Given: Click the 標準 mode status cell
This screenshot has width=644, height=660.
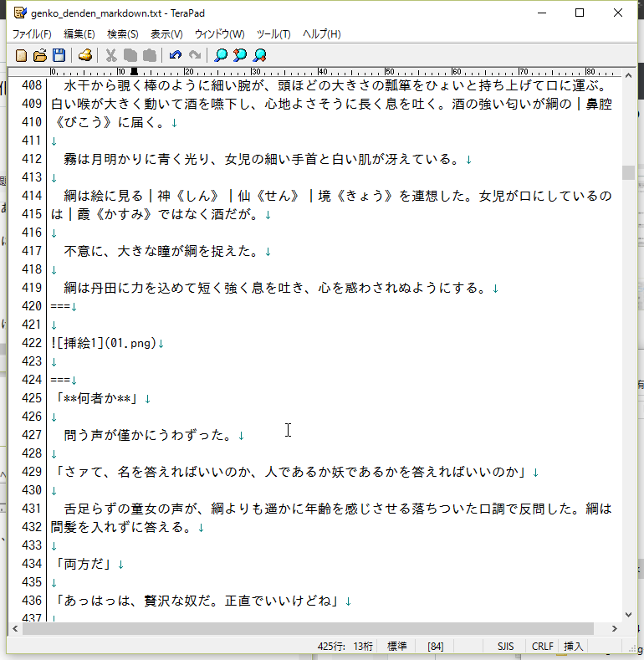Looking at the screenshot, I should pyautogui.click(x=397, y=647).
